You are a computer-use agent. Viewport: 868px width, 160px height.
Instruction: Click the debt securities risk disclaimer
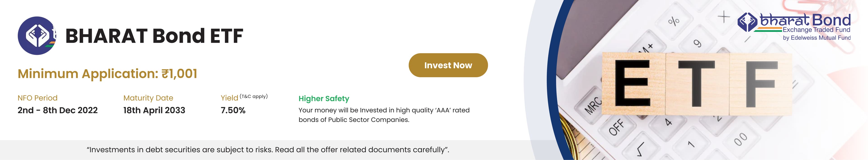(x=268, y=150)
